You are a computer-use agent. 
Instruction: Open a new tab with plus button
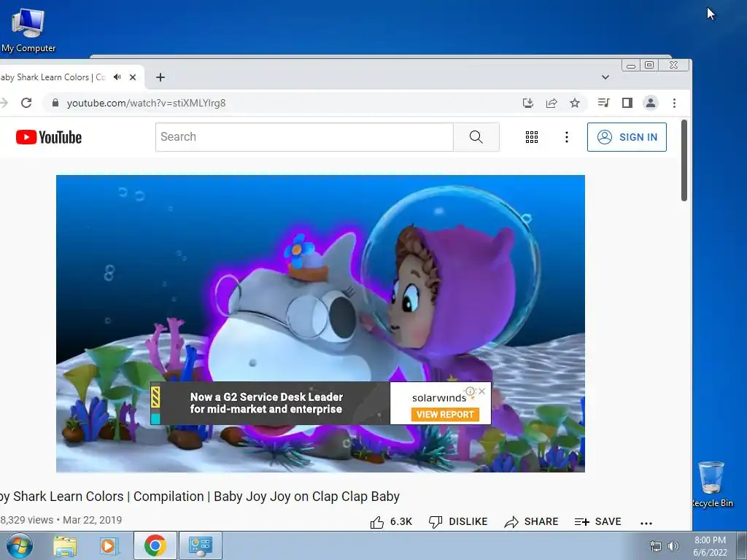[x=160, y=77]
